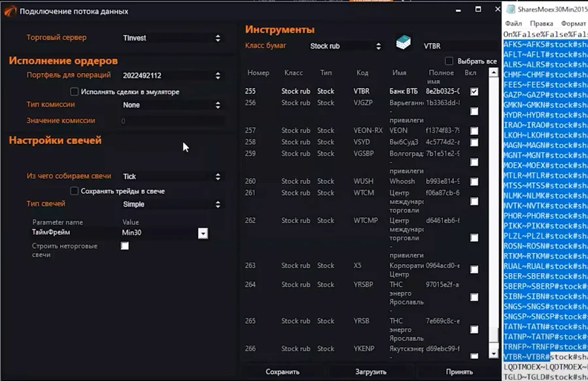Click the app logo in the title bar
Image resolution: width=588 pixels, height=381 pixels.
(10, 11)
